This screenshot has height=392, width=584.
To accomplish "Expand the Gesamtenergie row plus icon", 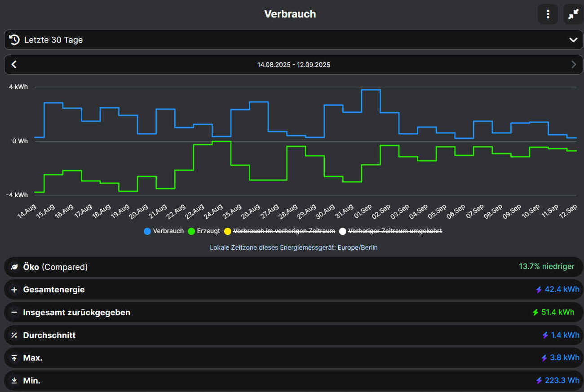I will [14, 290].
